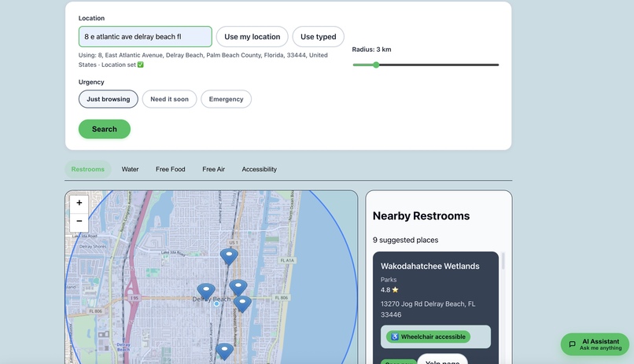Click the Nearby Restrooms list scrollbar
This screenshot has width=634, height=364.
(503, 261)
